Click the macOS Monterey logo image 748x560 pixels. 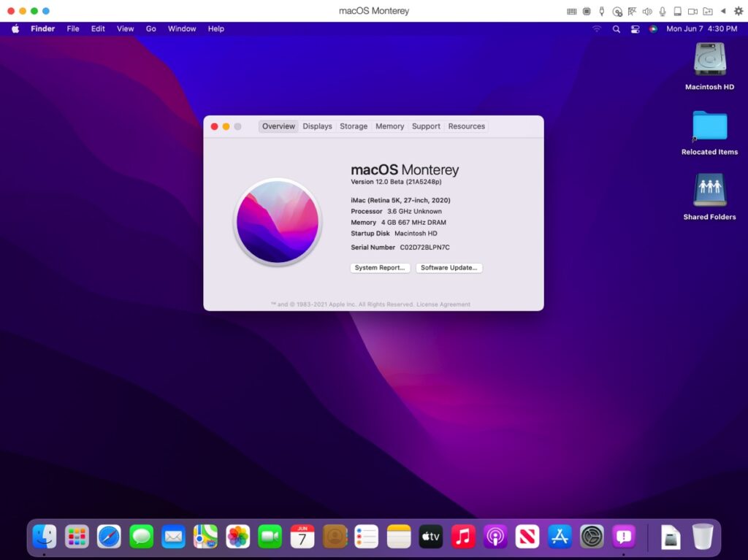[278, 222]
